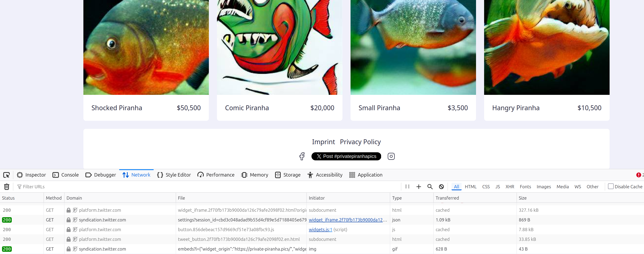Open the Storage panel tab
This screenshot has height=254, width=644.
[288, 175]
